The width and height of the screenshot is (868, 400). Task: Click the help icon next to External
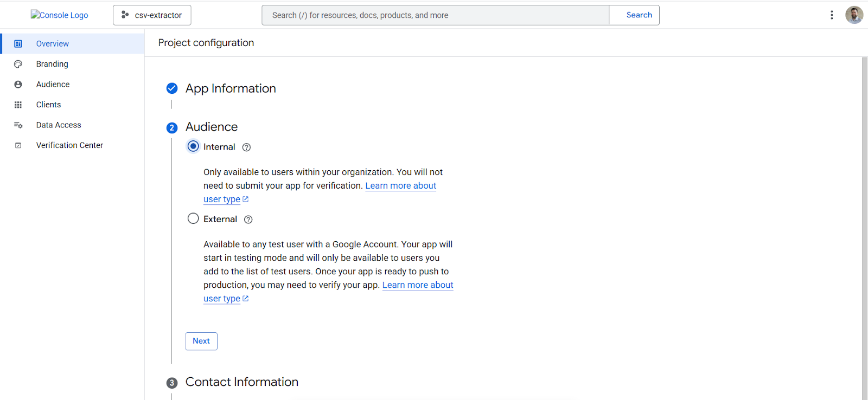pyautogui.click(x=248, y=220)
